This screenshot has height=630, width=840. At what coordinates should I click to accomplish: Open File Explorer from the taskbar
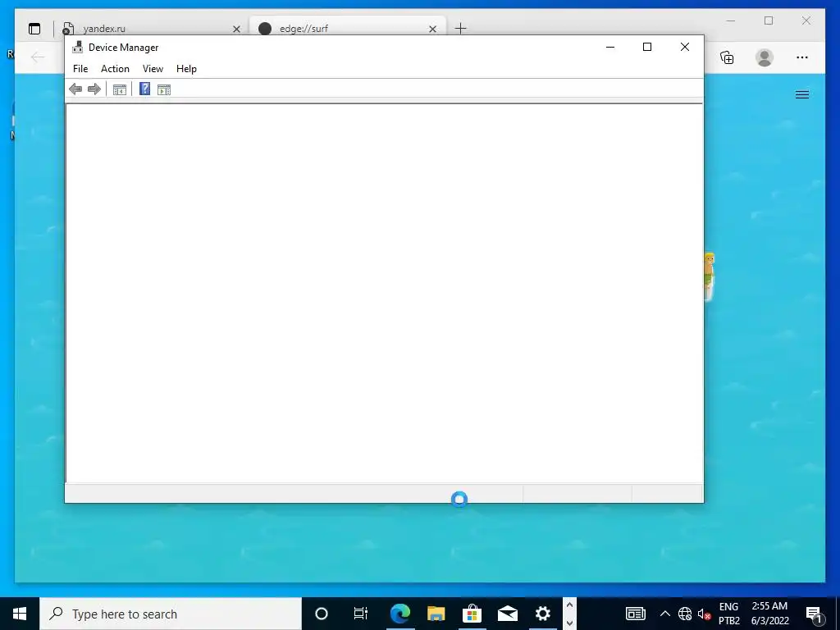click(x=436, y=614)
